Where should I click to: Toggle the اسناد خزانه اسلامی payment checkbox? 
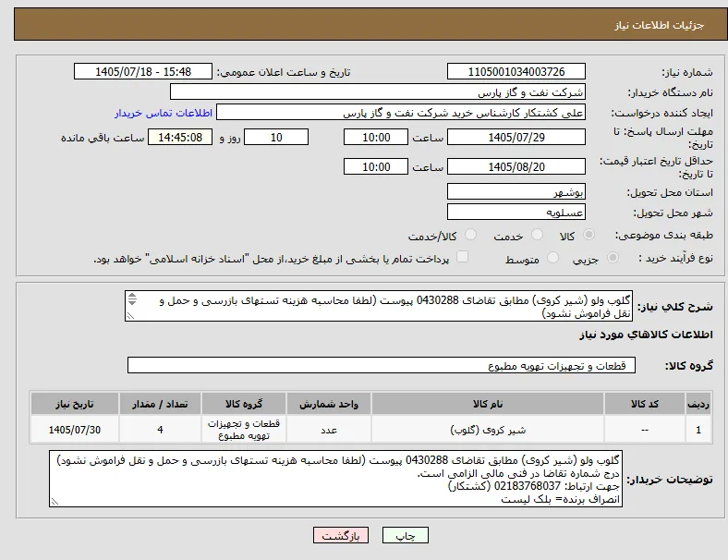click(x=462, y=257)
